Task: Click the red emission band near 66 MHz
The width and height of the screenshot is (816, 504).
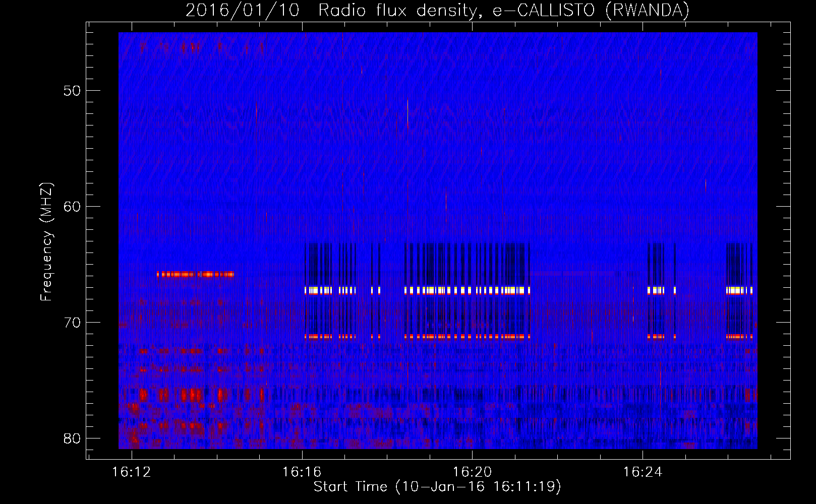Action: pyautogui.click(x=195, y=274)
